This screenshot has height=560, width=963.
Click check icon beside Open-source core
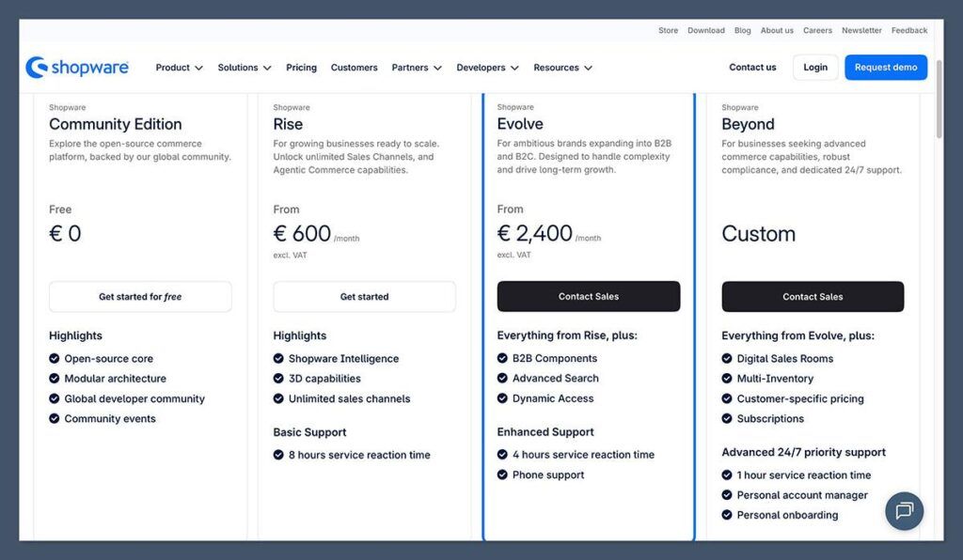(x=54, y=358)
